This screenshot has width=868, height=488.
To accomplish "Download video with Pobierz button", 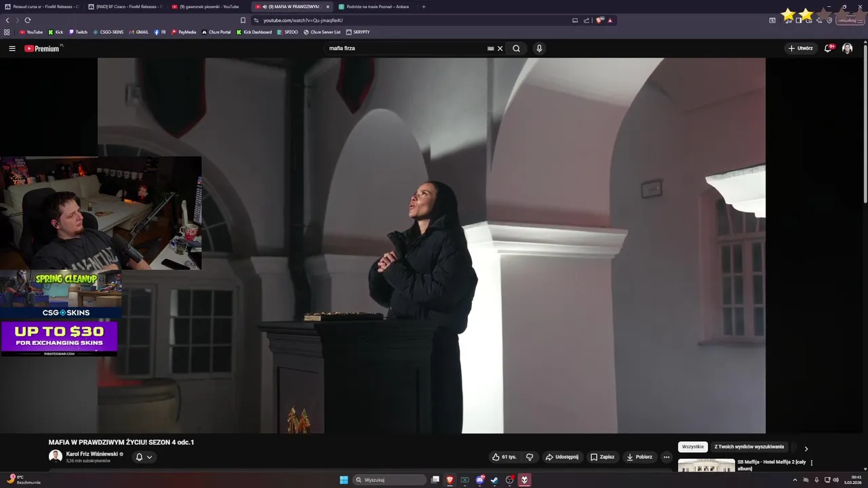I will click(639, 457).
